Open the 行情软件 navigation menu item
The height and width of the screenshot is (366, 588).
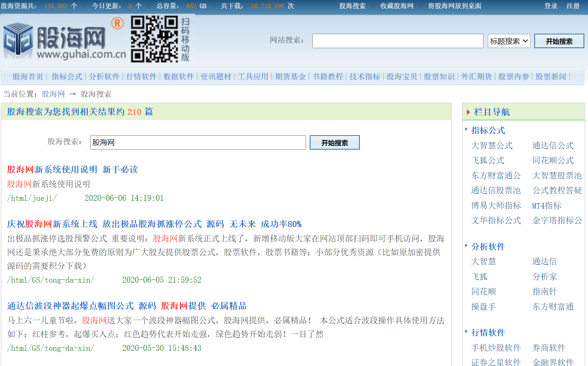pyautogui.click(x=142, y=77)
